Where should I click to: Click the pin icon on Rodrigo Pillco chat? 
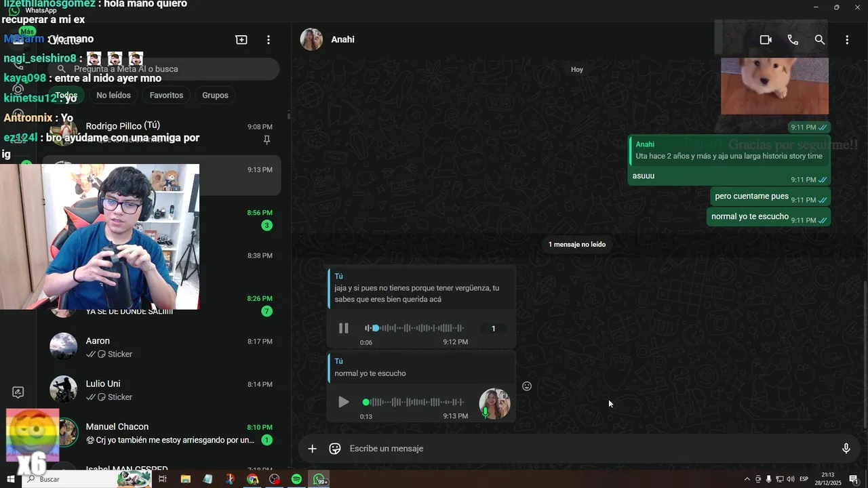coord(267,140)
